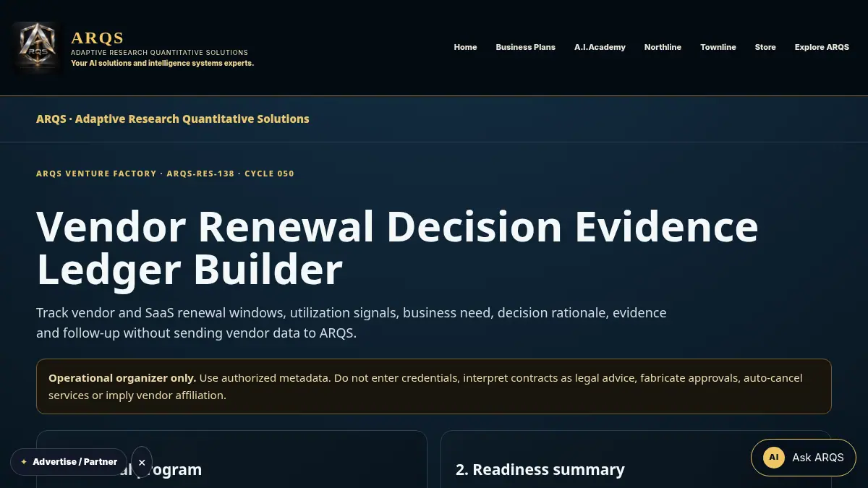Open Explore ARQS menu item
The width and height of the screenshot is (868, 488).
[822, 47]
